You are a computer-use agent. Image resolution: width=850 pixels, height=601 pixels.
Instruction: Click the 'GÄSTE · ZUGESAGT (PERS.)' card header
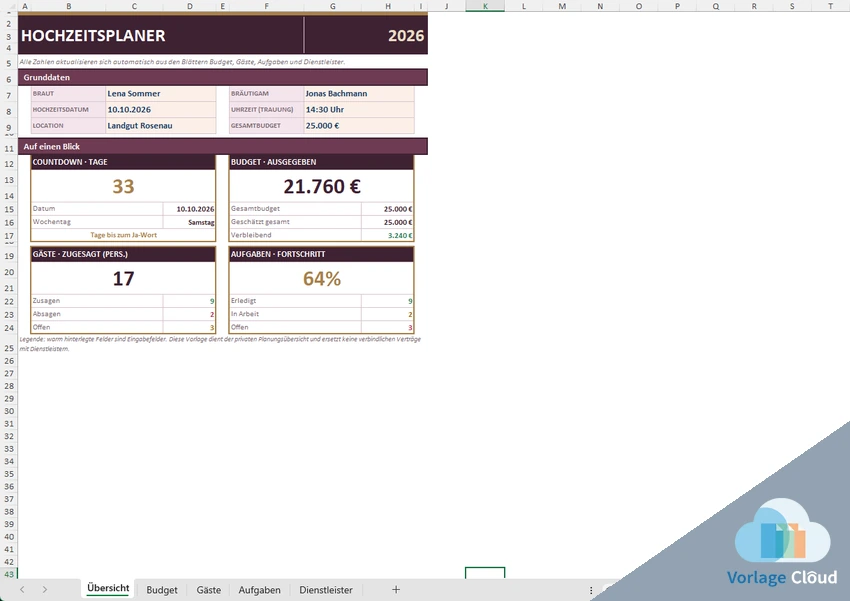tap(123, 254)
